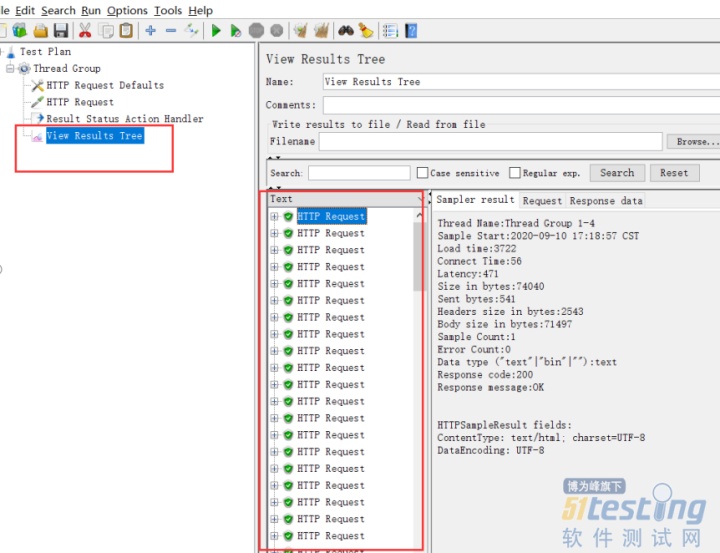Click the Open file folder icon
The width and height of the screenshot is (720, 553).
coord(40,31)
